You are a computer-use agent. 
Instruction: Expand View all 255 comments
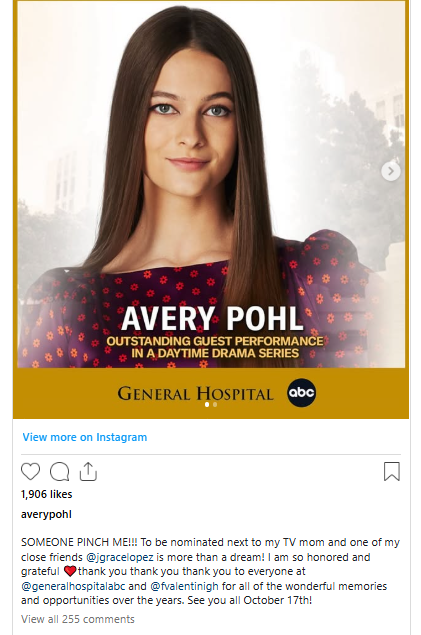coord(78,619)
